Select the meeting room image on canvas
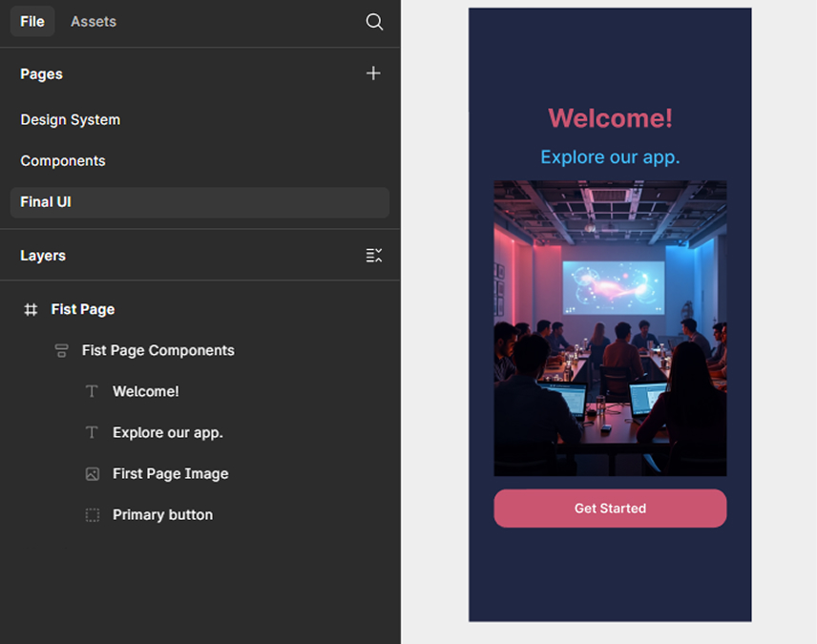Image resolution: width=817 pixels, height=644 pixels. pos(610,328)
